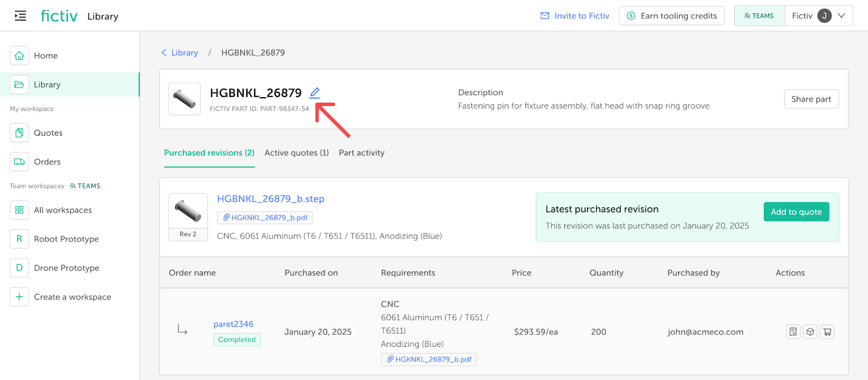Screen dimensions: 868x380
Task: Click the 3D cube icon in Actions
Action: pyautogui.click(x=810, y=332)
